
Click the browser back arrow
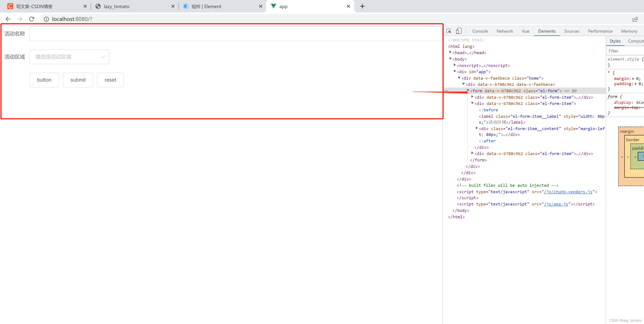click(8, 19)
